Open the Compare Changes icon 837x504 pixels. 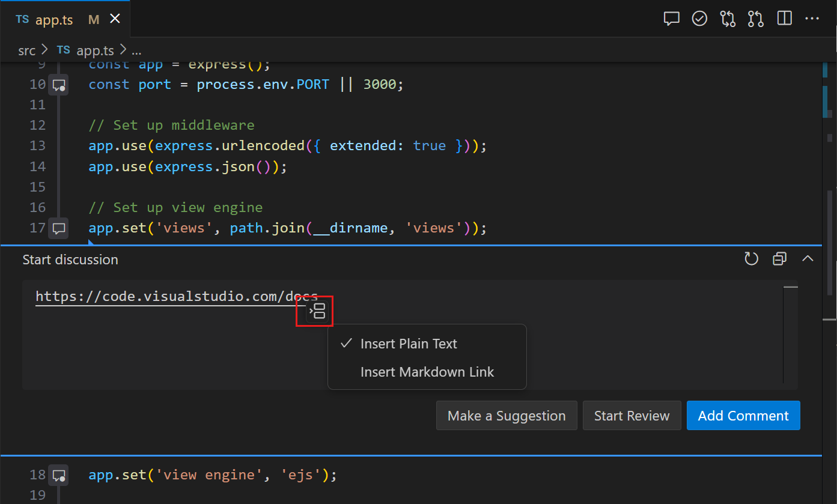click(728, 19)
